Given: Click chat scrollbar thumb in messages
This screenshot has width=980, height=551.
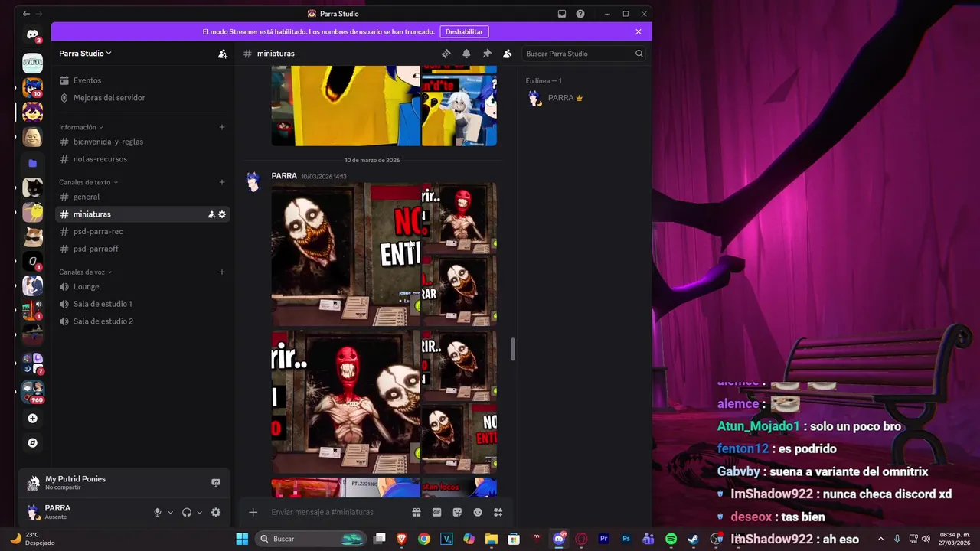Looking at the screenshot, I should tap(512, 349).
